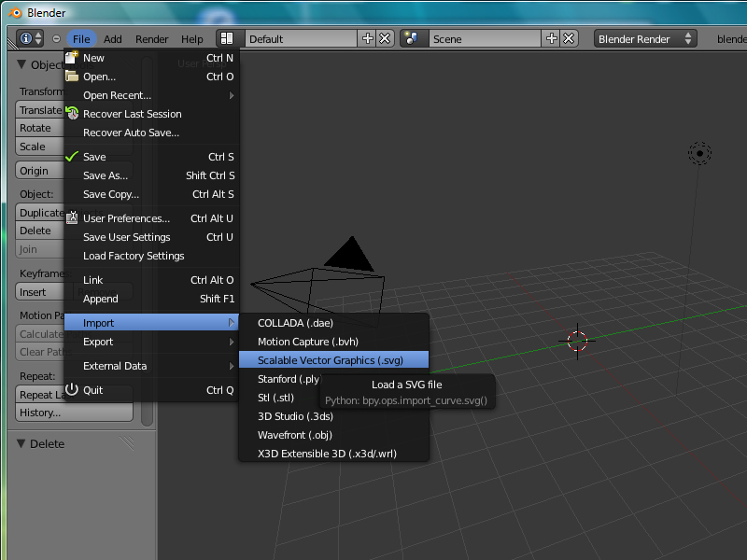Open the Help menu

pos(192,39)
